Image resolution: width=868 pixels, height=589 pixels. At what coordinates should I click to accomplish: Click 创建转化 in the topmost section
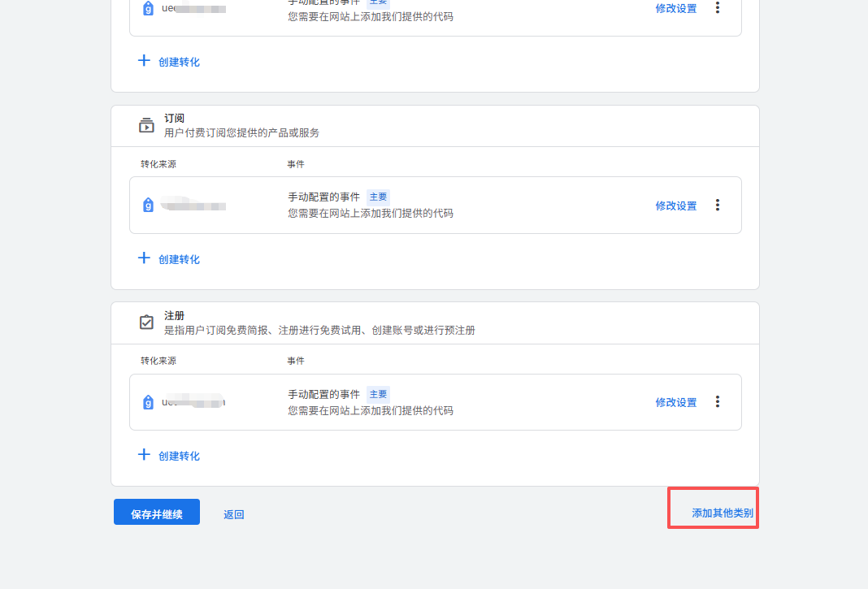(169, 62)
